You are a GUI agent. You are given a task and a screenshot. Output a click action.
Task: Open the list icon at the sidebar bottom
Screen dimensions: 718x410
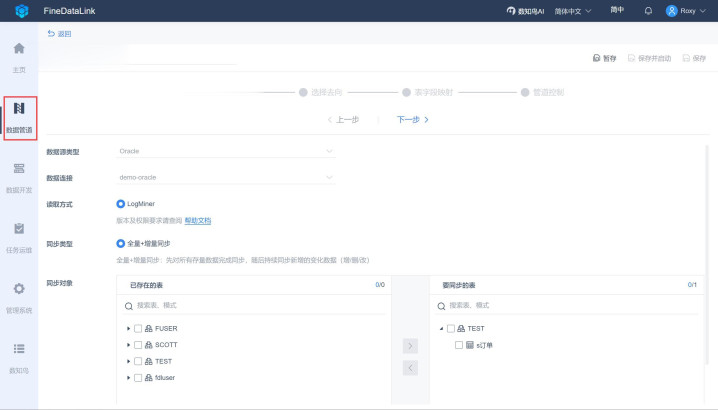click(19, 349)
